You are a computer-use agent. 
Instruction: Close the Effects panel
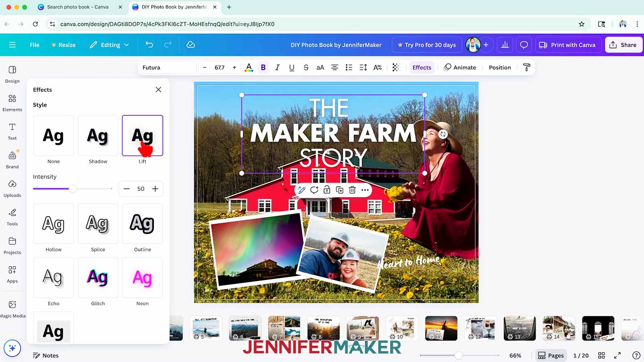(158, 90)
